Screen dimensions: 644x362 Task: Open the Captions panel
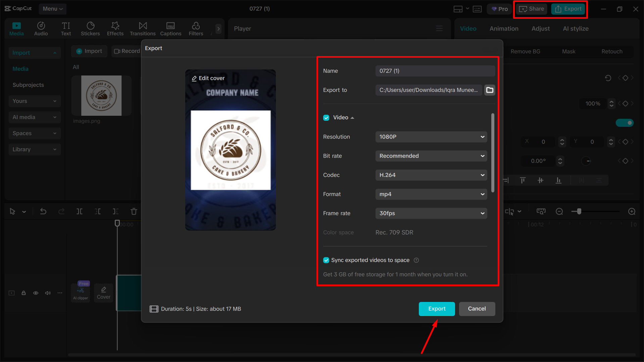pos(170,29)
